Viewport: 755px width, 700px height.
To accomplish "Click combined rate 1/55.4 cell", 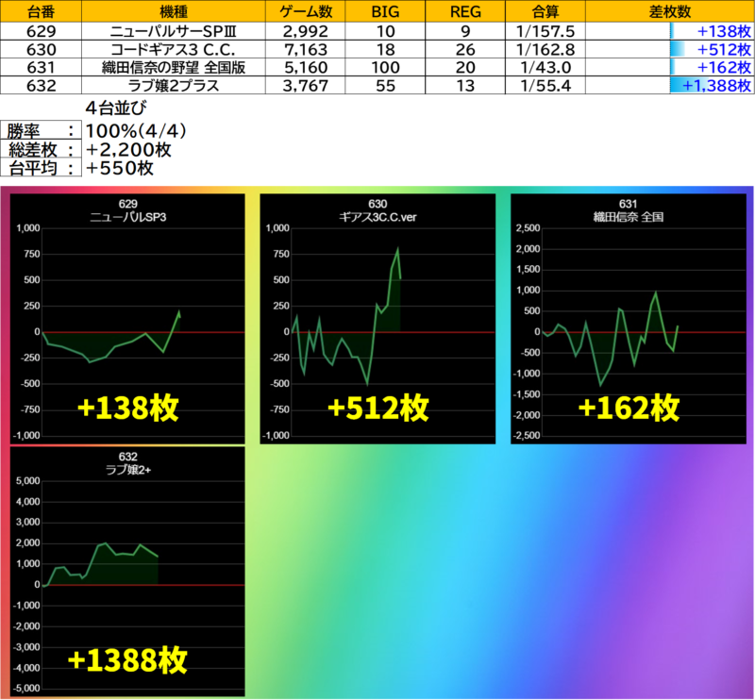I will pyautogui.click(x=545, y=86).
